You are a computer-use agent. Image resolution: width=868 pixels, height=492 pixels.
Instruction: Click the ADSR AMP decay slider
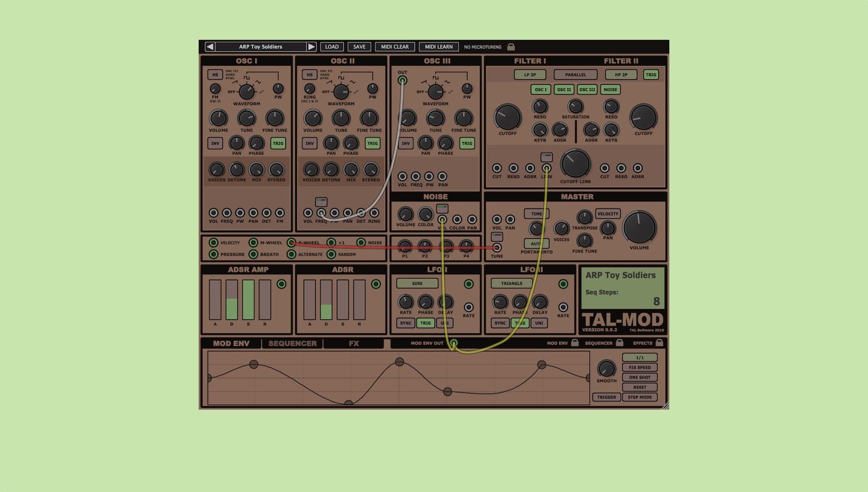(x=232, y=300)
